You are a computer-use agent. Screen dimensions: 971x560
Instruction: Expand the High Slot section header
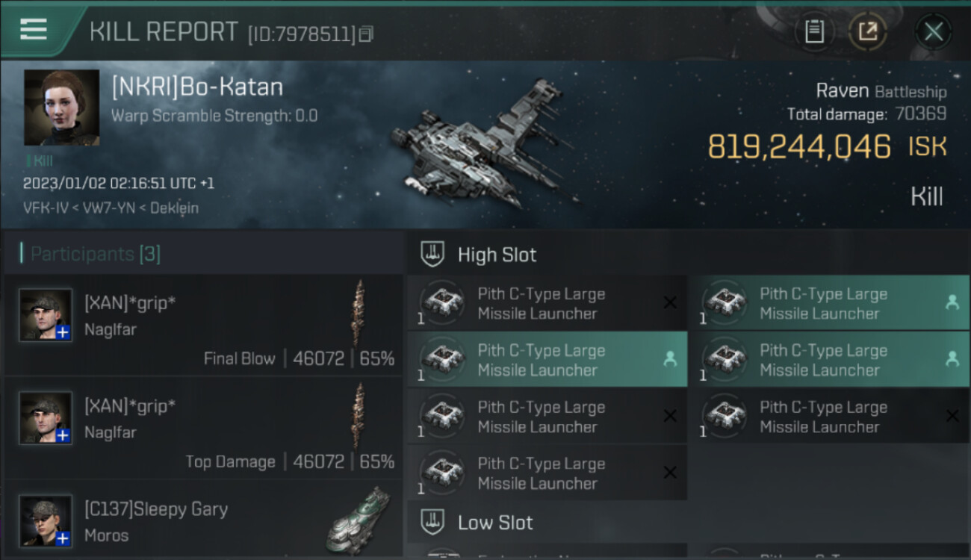[497, 255]
